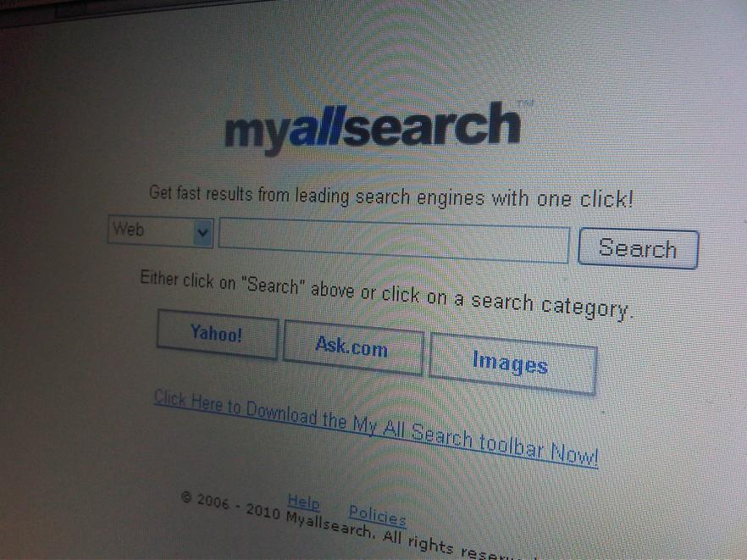Click "Myallsearch" name in copyright line
This screenshot has height=560, width=747.
[329, 523]
